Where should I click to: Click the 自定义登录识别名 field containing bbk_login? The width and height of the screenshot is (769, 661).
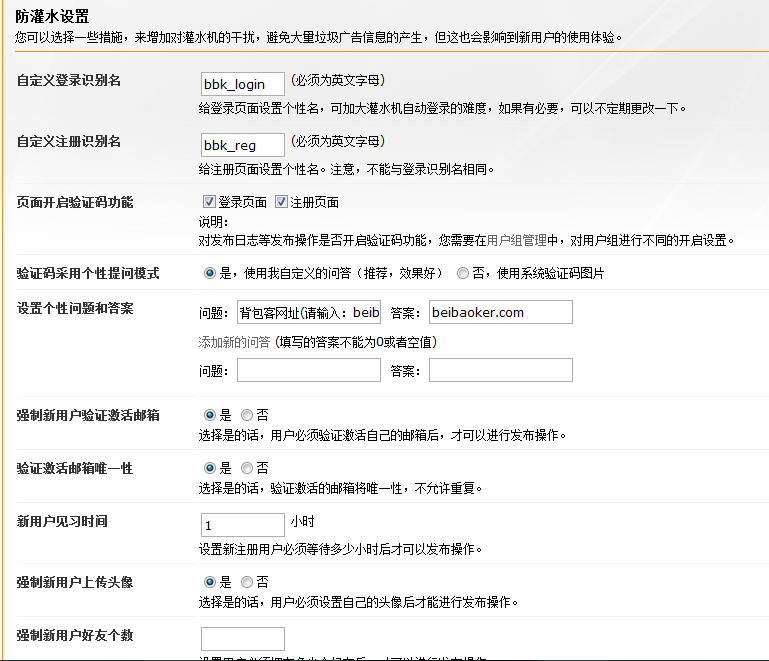(243, 84)
